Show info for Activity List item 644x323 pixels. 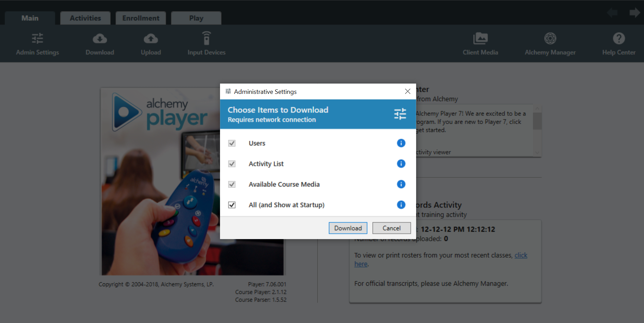(401, 164)
